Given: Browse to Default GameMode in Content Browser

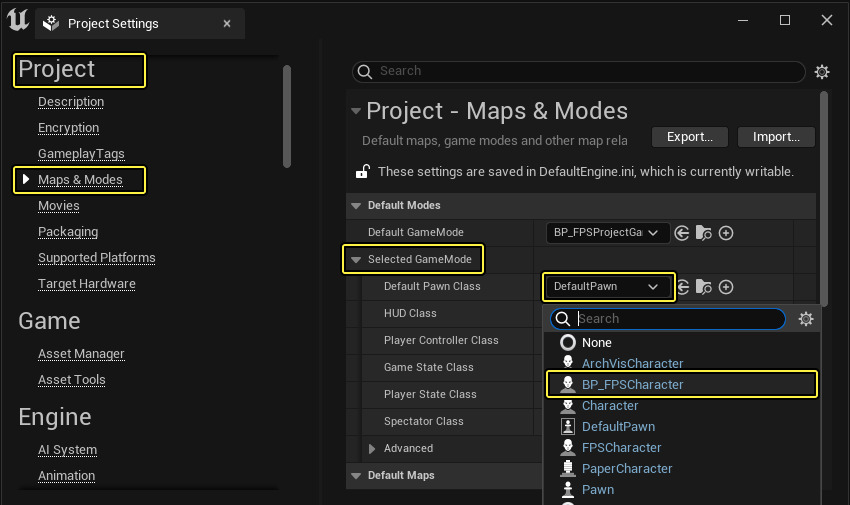Looking at the screenshot, I should [x=704, y=233].
